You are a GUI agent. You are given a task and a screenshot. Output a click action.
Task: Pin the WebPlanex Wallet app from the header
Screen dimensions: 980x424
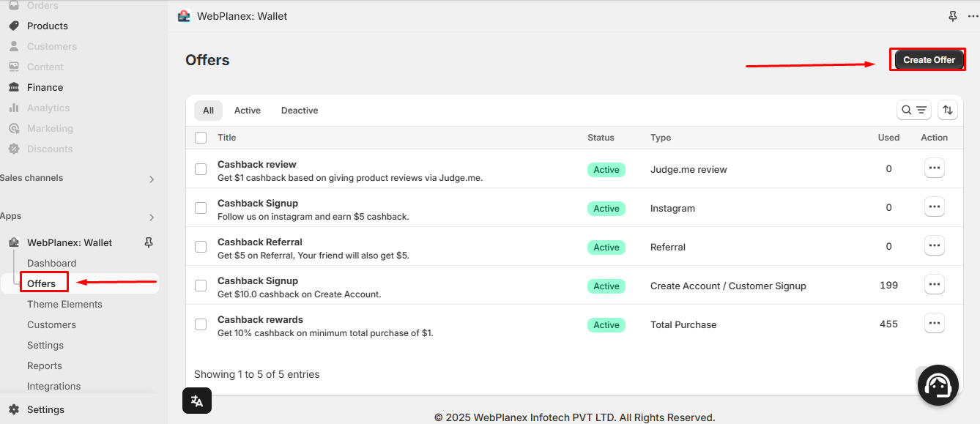953,15
